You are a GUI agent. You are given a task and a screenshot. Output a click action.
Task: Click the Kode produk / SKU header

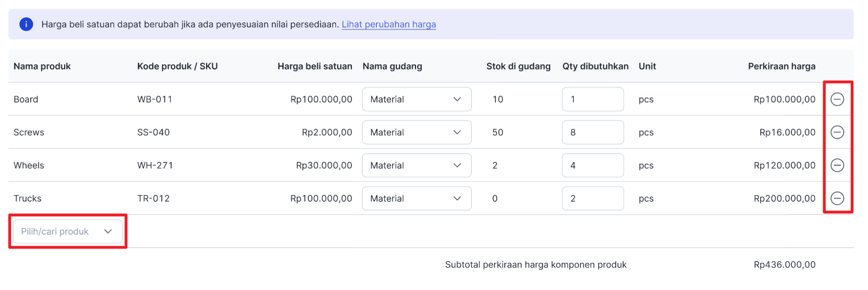pyautogui.click(x=177, y=66)
